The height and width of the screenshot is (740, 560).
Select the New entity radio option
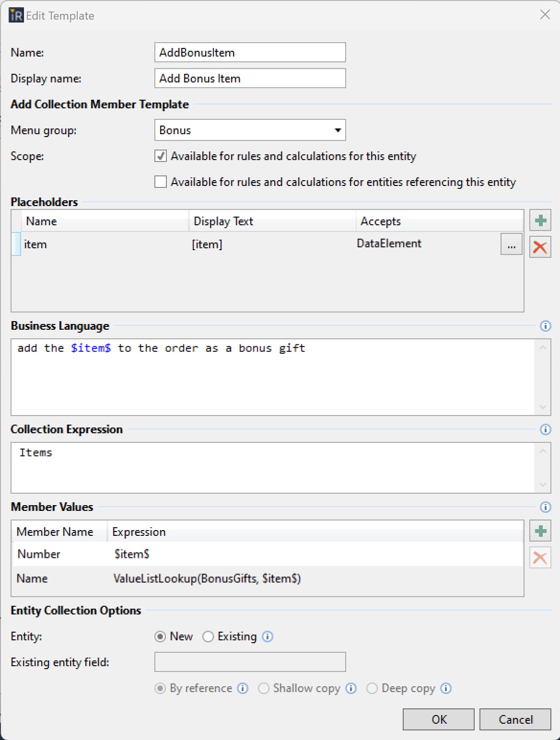(x=160, y=636)
